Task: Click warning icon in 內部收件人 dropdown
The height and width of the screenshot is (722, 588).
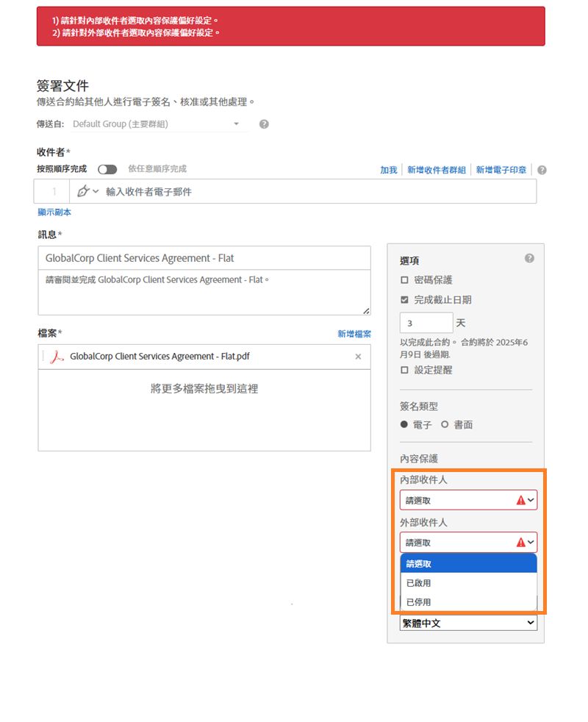Action: click(x=521, y=500)
